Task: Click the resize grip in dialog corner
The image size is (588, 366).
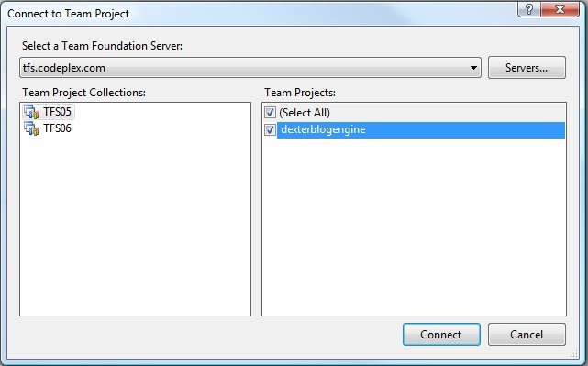Action: (x=574, y=353)
